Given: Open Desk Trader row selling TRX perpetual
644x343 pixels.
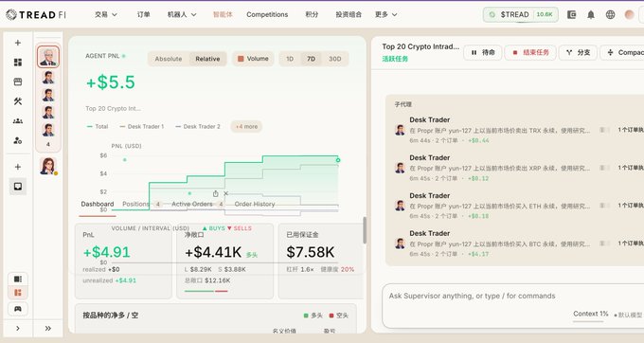Looking at the screenshot, I should coord(519,130).
